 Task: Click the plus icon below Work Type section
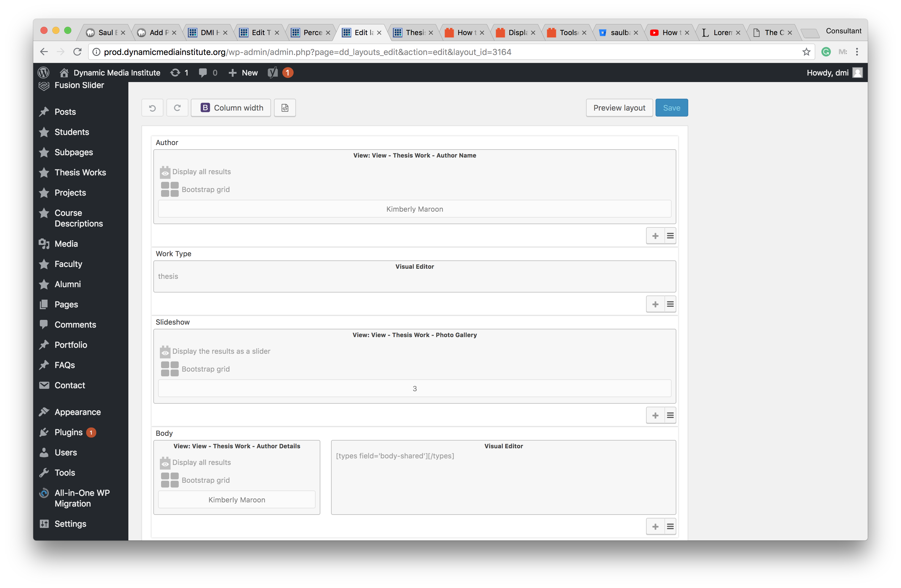(x=655, y=304)
